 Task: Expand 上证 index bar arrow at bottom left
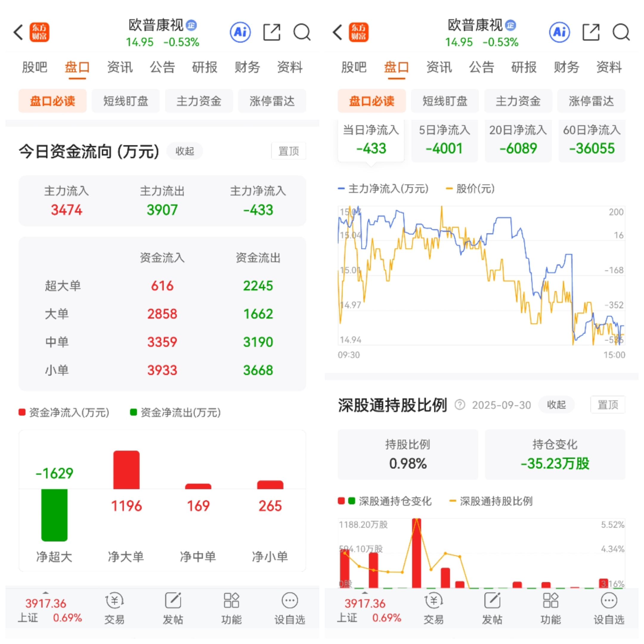pos(46,593)
